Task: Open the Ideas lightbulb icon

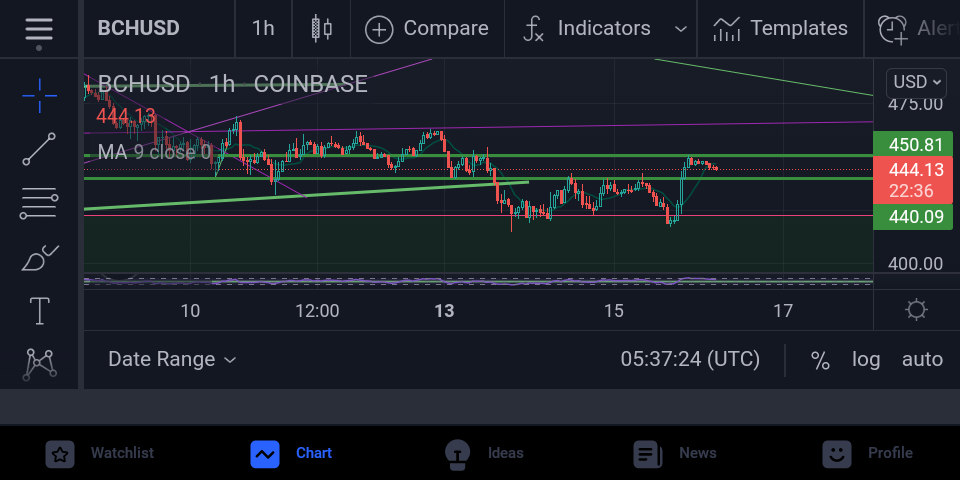Action: [457, 454]
